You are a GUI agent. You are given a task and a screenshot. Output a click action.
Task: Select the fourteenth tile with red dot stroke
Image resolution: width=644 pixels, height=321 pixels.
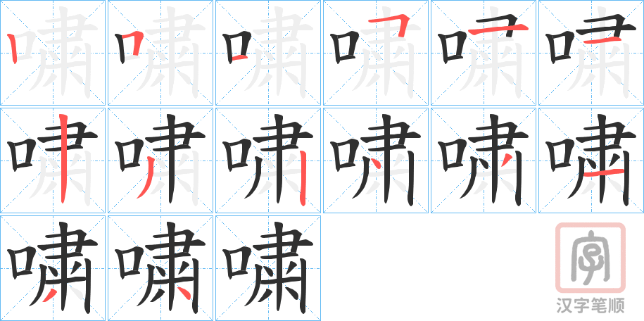coord(160,268)
